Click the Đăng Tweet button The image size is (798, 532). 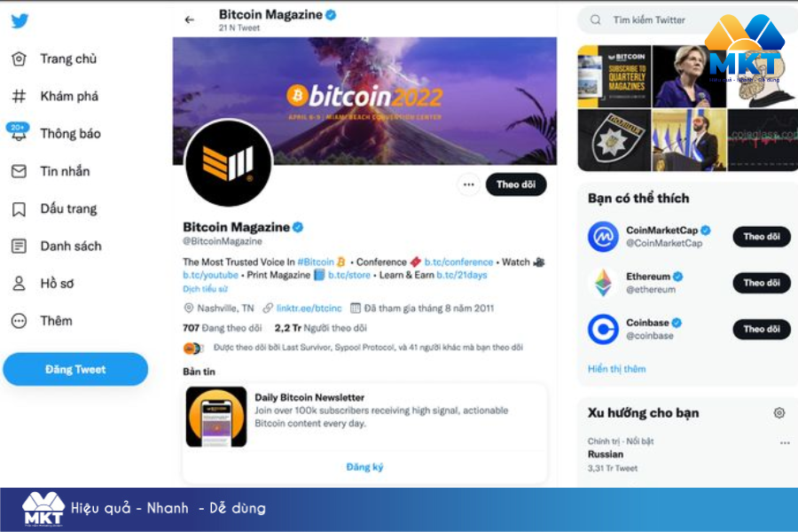point(75,369)
